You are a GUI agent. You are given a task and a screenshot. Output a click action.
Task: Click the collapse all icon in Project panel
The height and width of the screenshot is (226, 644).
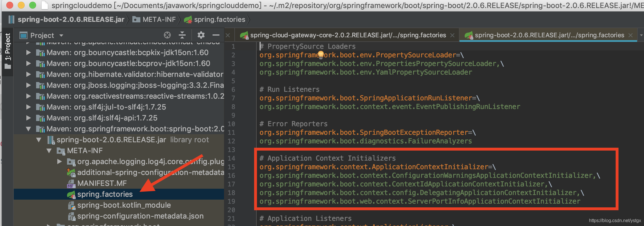coord(182,35)
